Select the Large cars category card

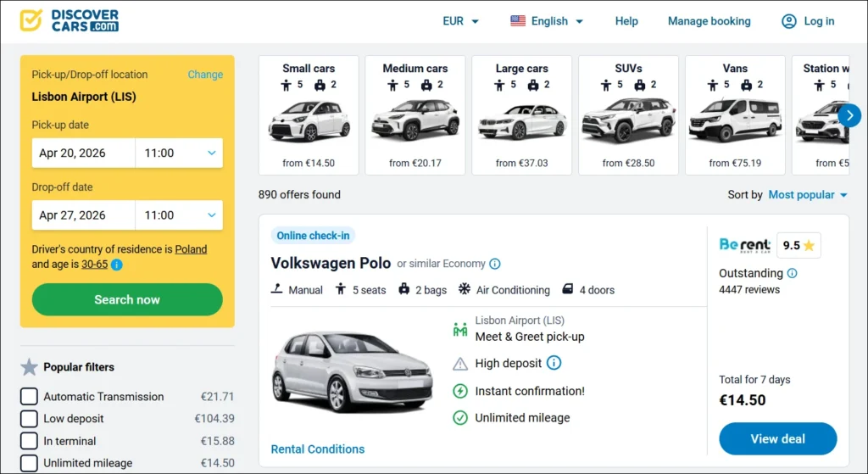point(521,115)
